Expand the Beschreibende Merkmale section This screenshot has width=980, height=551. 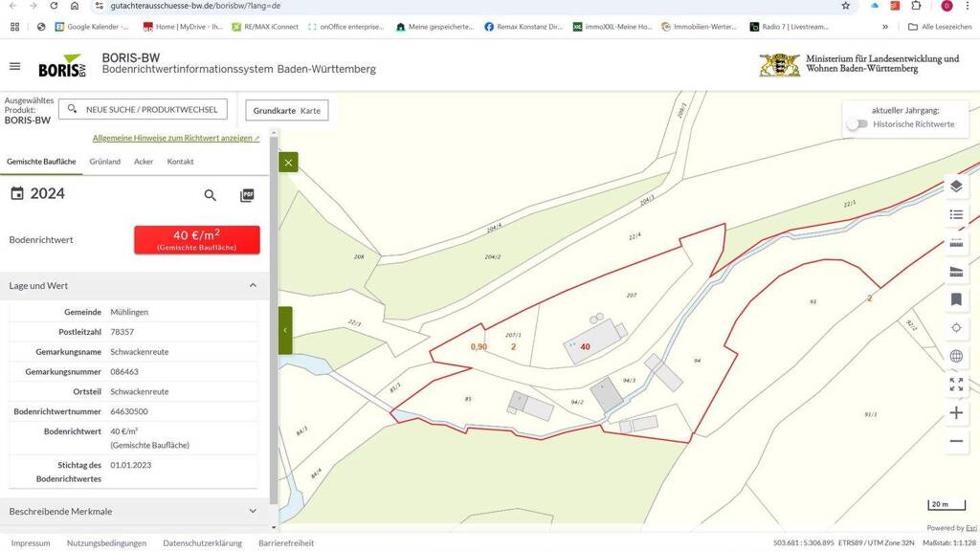(253, 511)
